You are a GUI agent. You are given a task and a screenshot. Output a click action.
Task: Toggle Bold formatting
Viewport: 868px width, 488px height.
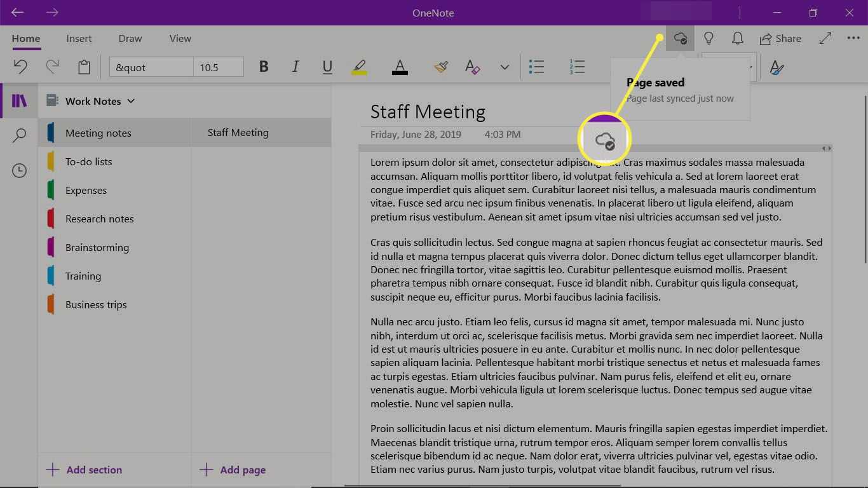(x=264, y=67)
